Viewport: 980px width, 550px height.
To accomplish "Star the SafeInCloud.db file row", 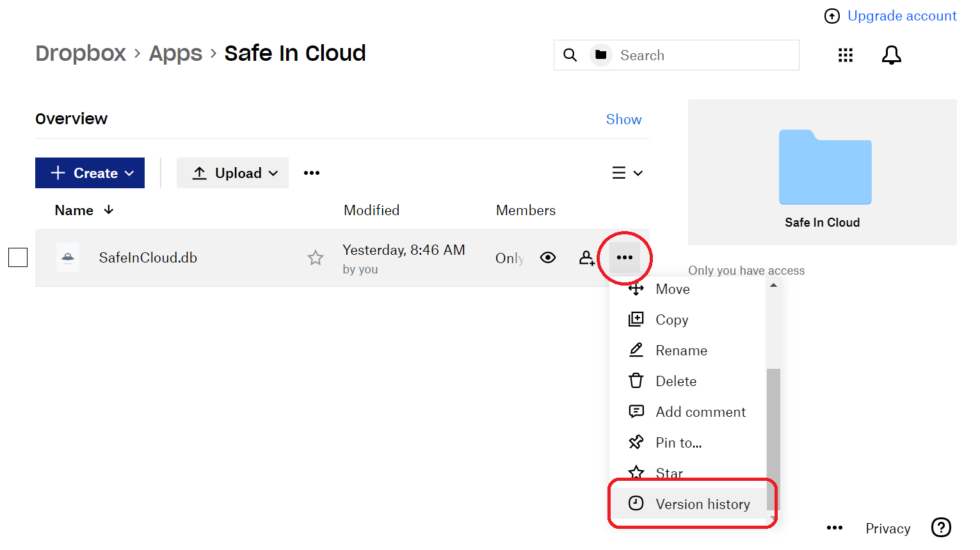I will click(316, 257).
